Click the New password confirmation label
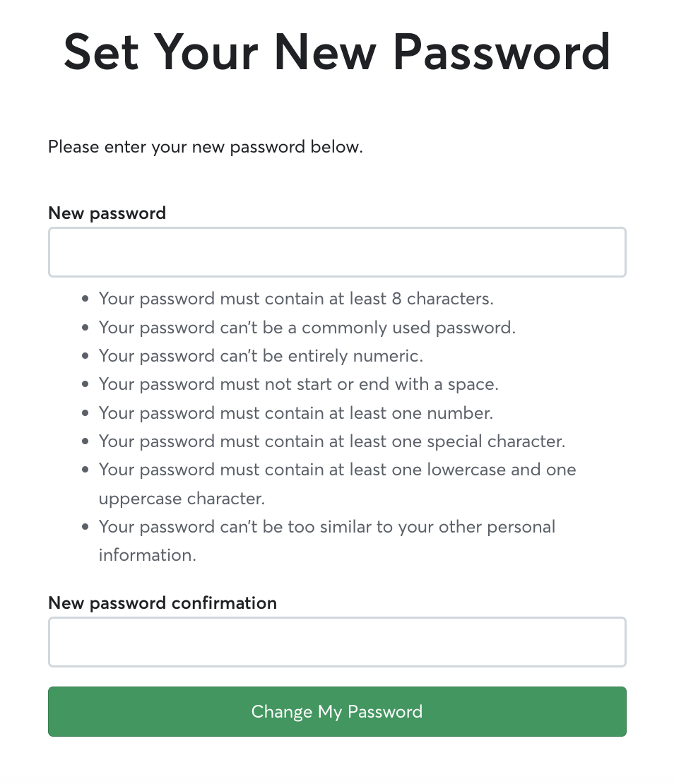 coord(162,602)
